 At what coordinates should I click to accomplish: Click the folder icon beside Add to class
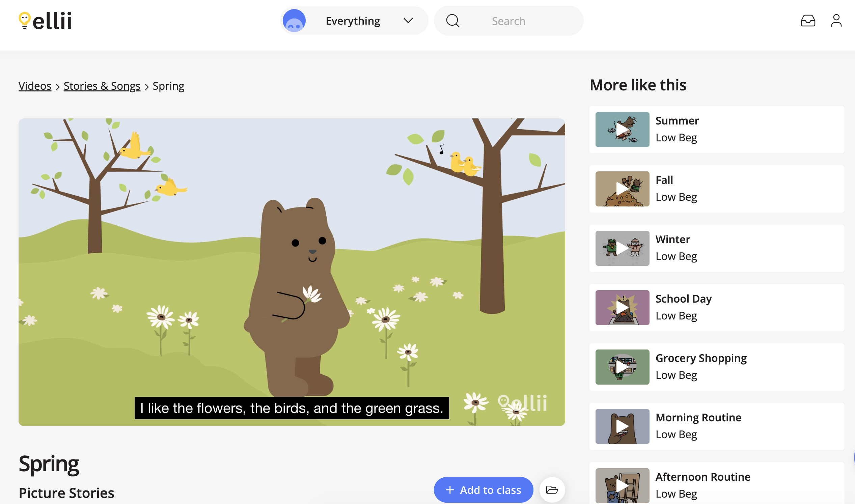pyautogui.click(x=552, y=489)
